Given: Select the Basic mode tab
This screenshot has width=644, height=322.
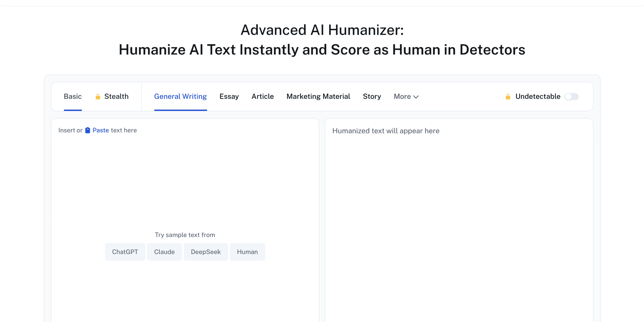Looking at the screenshot, I should tap(73, 96).
